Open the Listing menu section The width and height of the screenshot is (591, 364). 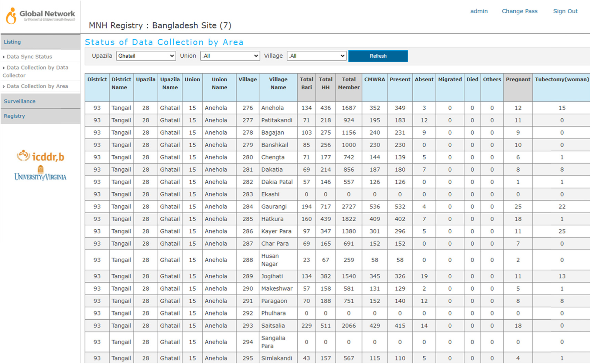(40, 42)
